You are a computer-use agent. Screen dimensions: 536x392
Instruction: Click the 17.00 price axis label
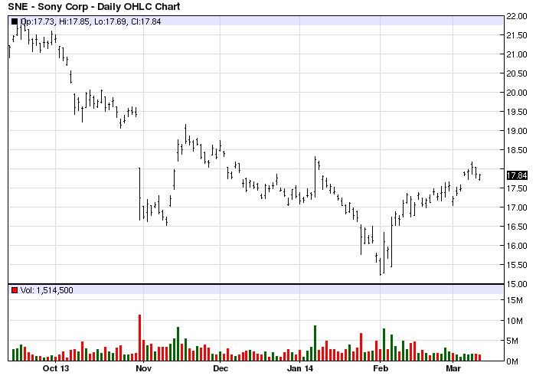pos(517,207)
